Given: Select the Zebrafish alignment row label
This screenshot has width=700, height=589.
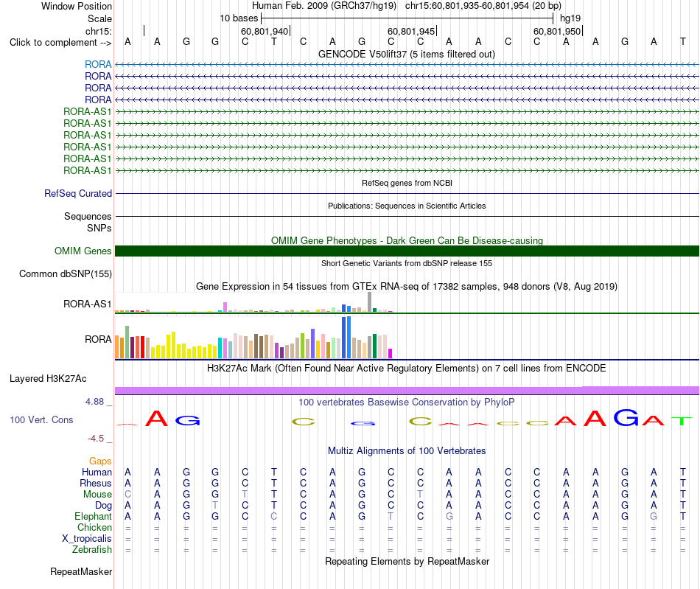Looking at the screenshot, I should pyautogui.click(x=92, y=550).
